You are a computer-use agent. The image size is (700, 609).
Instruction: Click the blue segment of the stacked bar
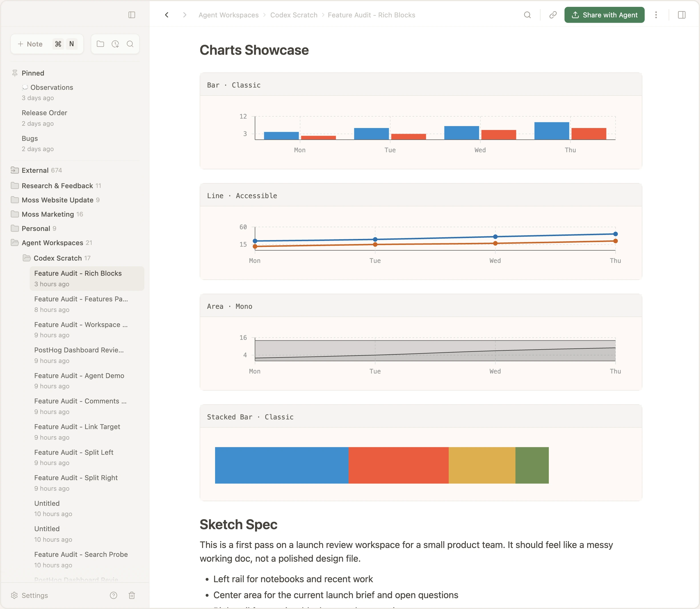(x=281, y=465)
